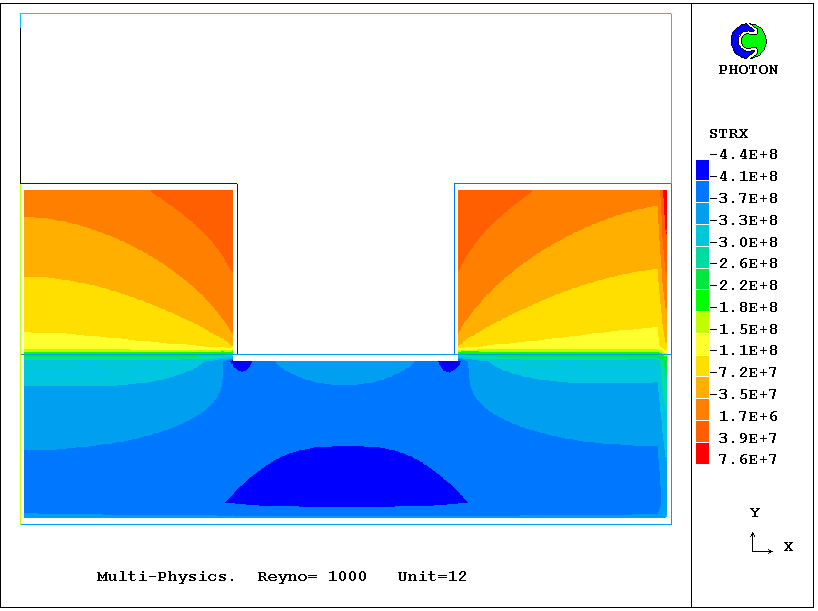This screenshot has height=611, width=818.
Task: Click the Multi-Physics caption text
Action: pyautogui.click(x=166, y=577)
